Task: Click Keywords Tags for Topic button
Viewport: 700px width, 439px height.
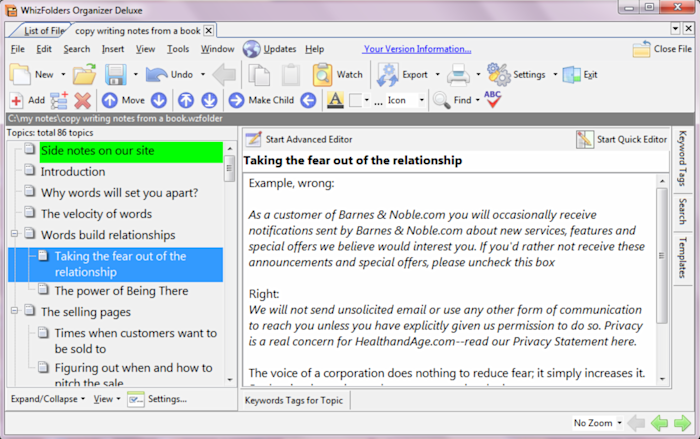Action: pos(294,400)
